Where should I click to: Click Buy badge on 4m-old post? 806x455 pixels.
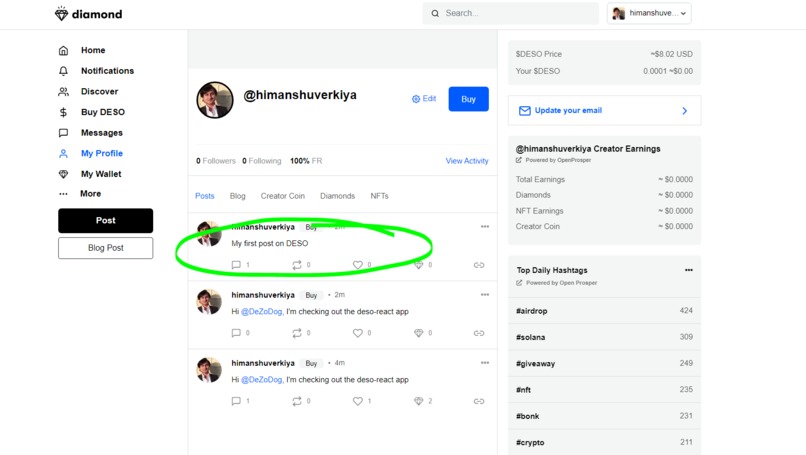(x=311, y=363)
